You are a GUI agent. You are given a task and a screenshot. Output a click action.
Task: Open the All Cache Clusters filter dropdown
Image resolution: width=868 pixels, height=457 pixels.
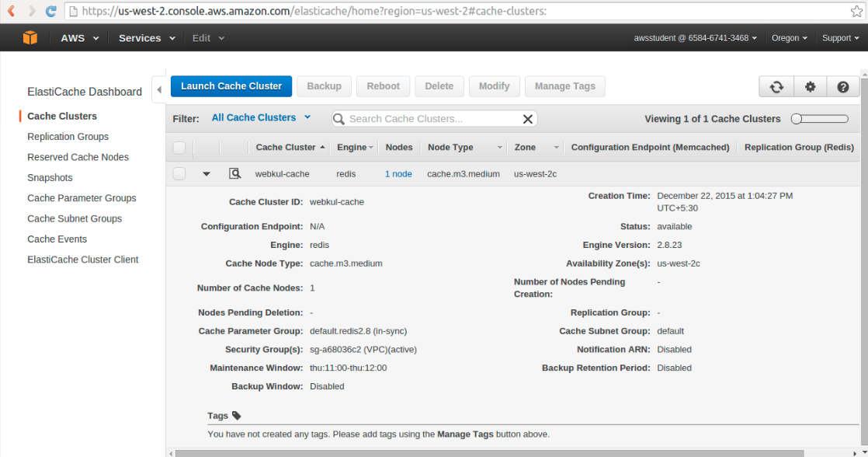[262, 117]
